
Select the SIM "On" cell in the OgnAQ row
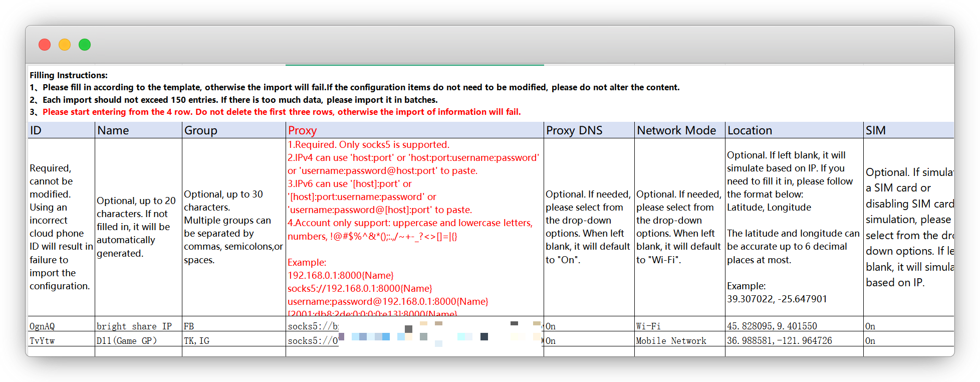click(x=909, y=324)
